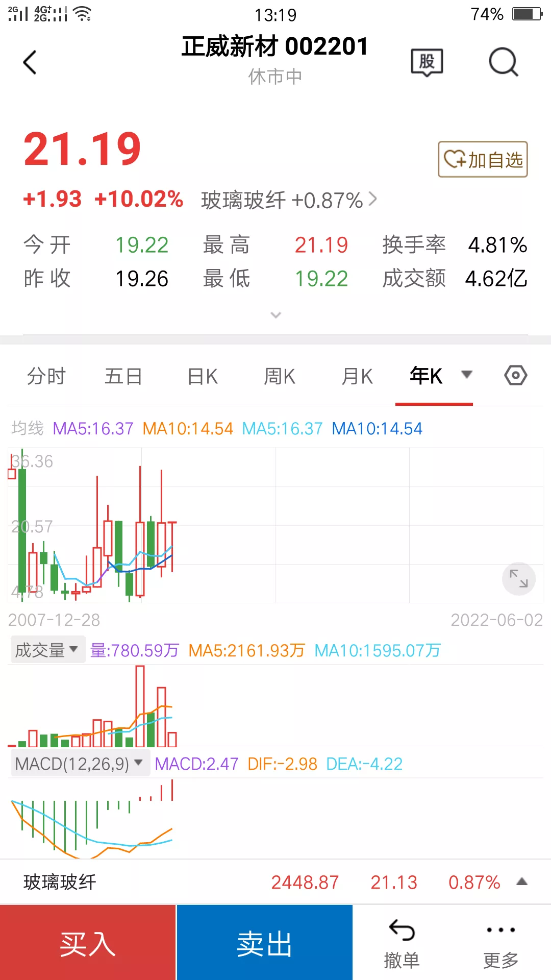Open MACD(12,26,9) indicator dropdown
The width and height of the screenshot is (551, 980).
pyautogui.click(x=80, y=764)
